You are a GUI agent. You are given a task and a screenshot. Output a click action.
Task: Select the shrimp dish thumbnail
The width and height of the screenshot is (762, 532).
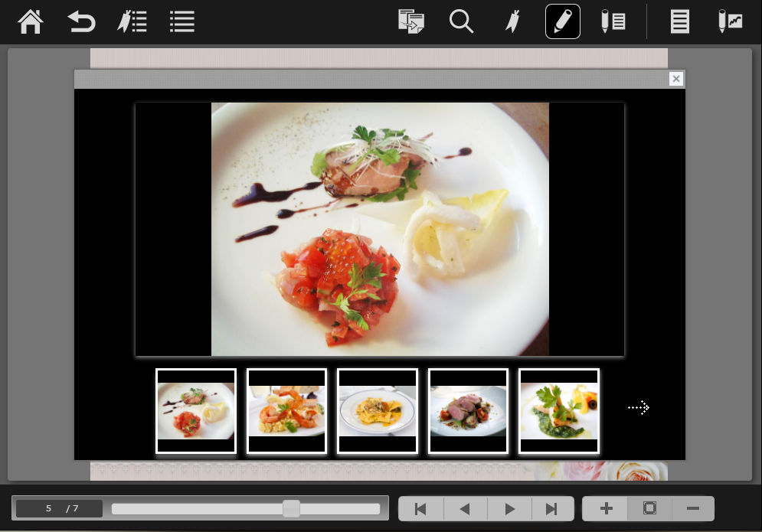287,411
